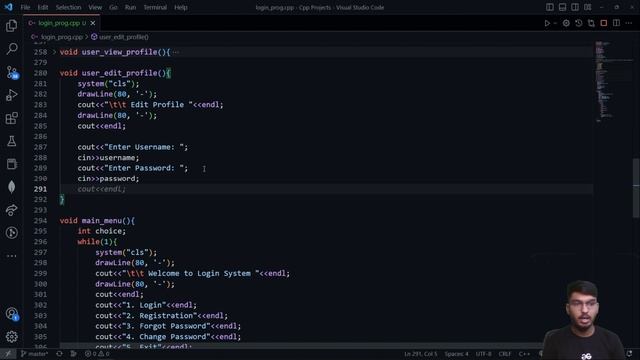This screenshot has width=640, height=360.
Task: Click line number 291 in the gutter
Action: 40,189
